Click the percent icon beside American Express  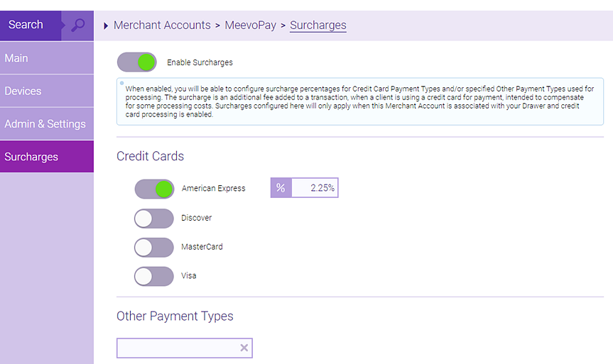point(281,188)
